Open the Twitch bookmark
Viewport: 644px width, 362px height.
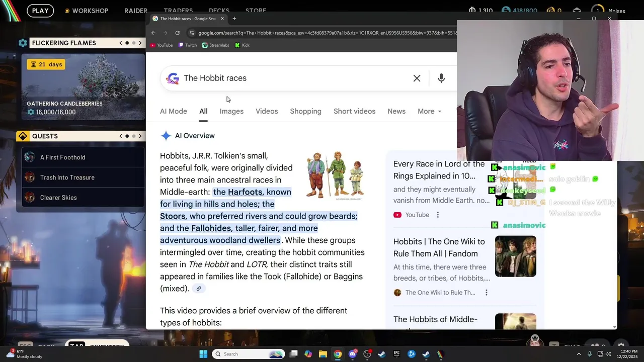click(x=187, y=45)
